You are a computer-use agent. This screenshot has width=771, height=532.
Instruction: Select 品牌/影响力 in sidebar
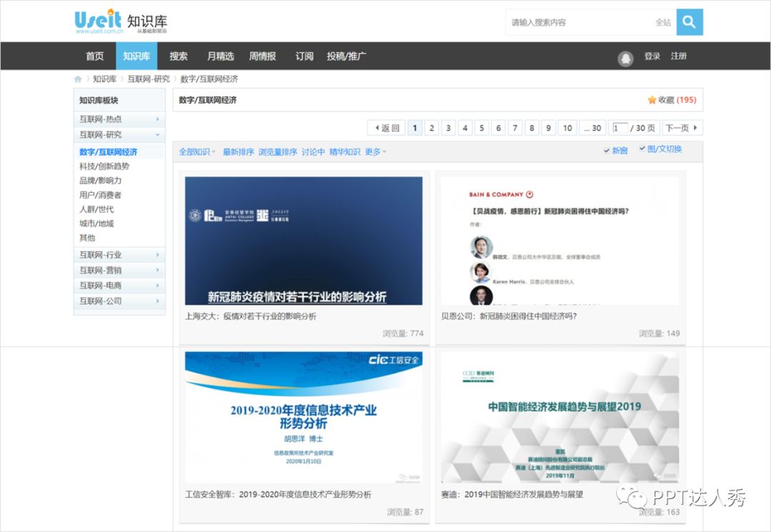click(101, 181)
